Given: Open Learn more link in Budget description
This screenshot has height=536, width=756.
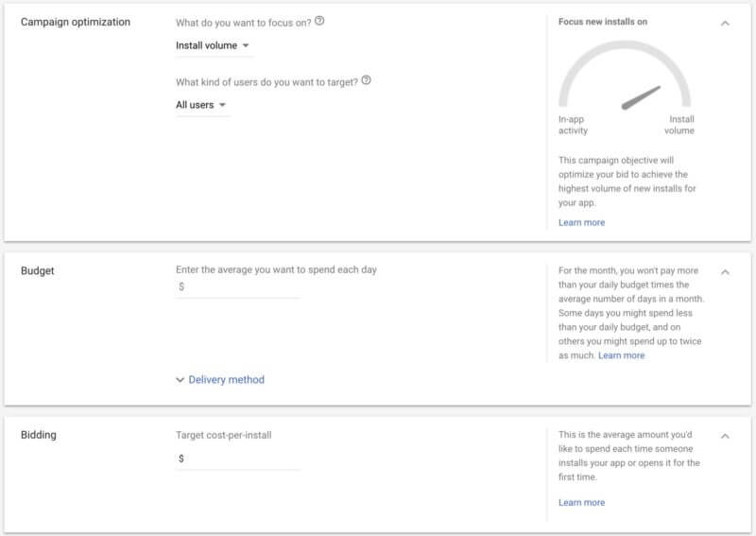Looking at the screenshot, I should click(621, 355).
